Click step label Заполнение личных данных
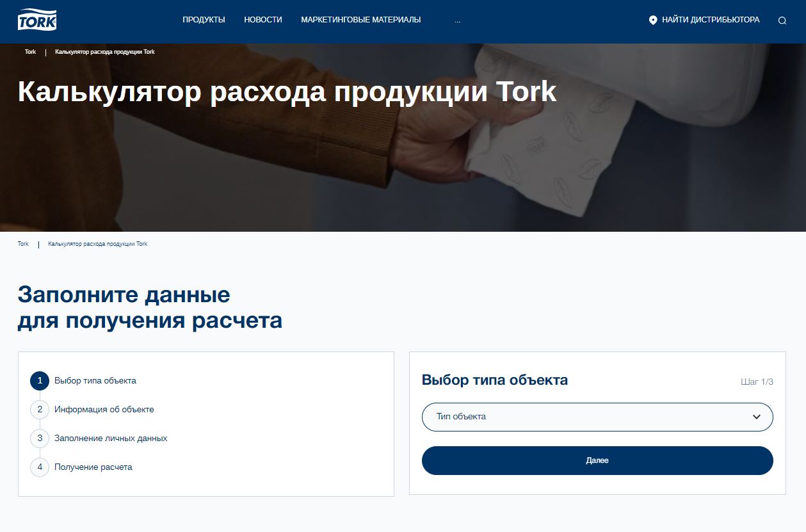 pos(111,439)
